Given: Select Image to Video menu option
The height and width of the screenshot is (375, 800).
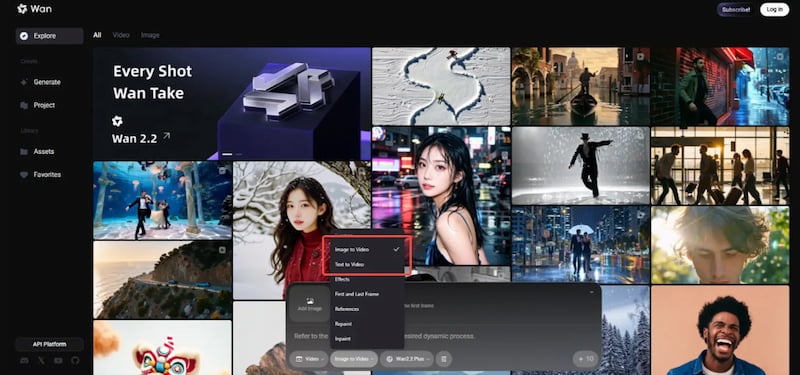Looking at the screenshot, I should click(366, 249).
